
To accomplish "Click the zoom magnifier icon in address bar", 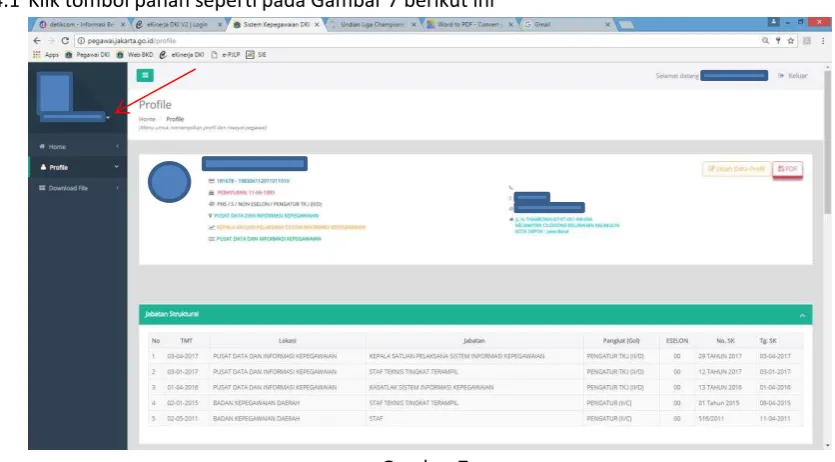I will pos(765,40).
